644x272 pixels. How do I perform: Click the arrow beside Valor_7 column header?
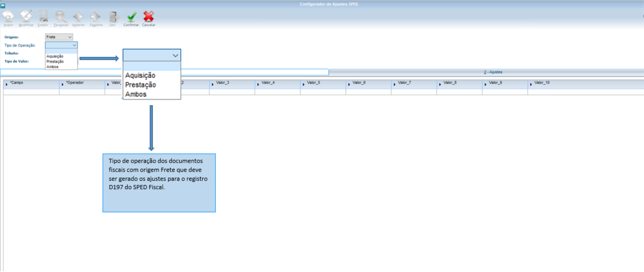394,84
